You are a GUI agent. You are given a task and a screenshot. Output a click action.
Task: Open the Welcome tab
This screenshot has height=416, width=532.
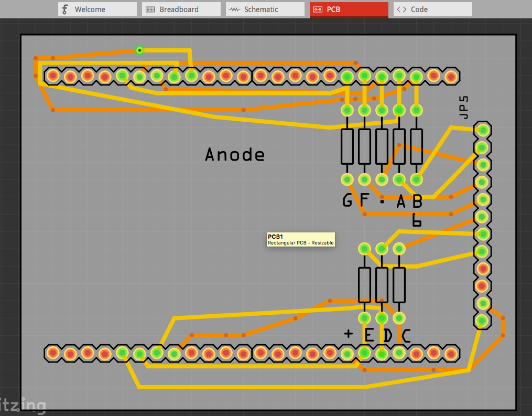point(97,9)
